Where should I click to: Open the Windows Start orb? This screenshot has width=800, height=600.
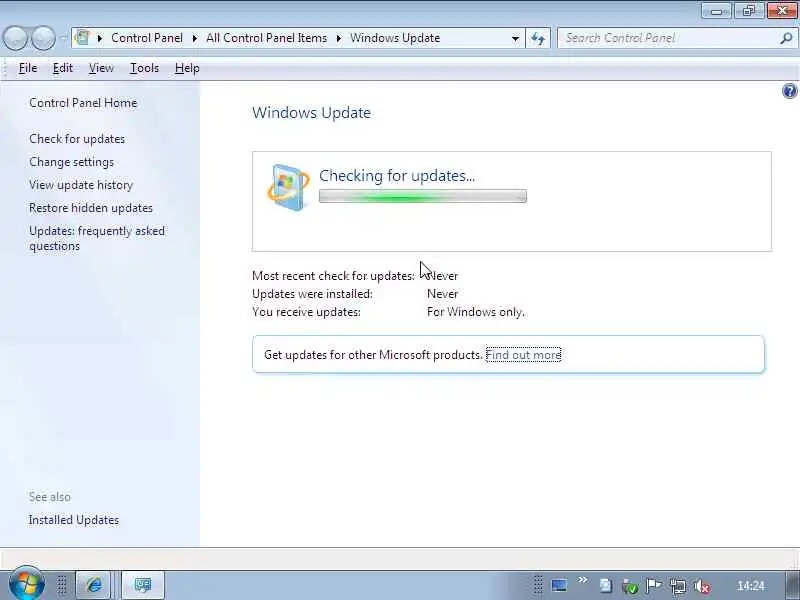point(27,584)
